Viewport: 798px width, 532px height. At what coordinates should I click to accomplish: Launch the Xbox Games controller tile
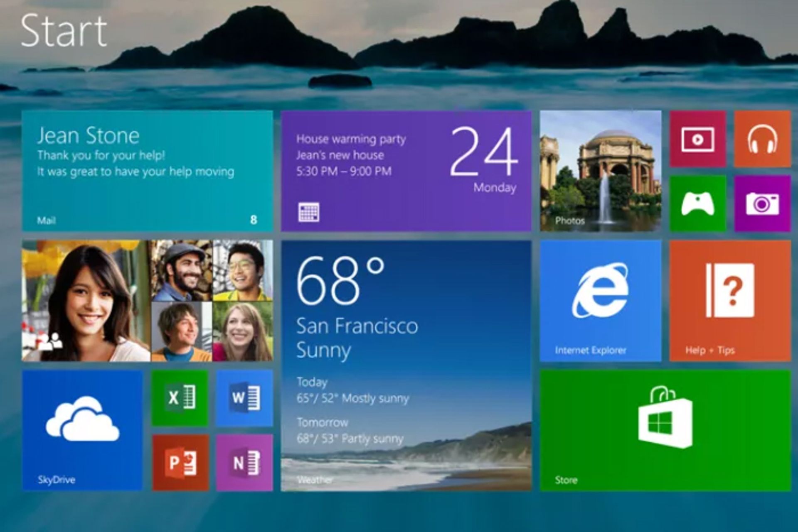tap(698, 203)
